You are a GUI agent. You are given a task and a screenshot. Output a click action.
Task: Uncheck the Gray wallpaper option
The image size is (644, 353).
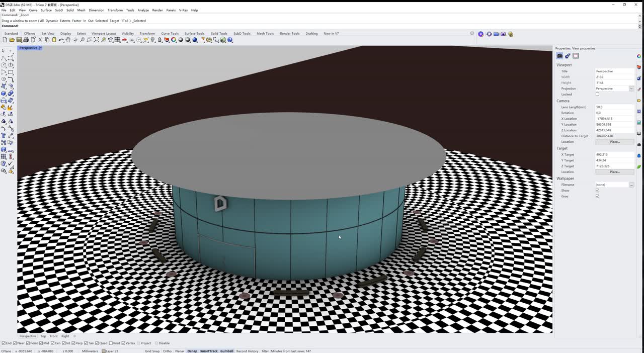pyautogui.click(x=598, y=196)
